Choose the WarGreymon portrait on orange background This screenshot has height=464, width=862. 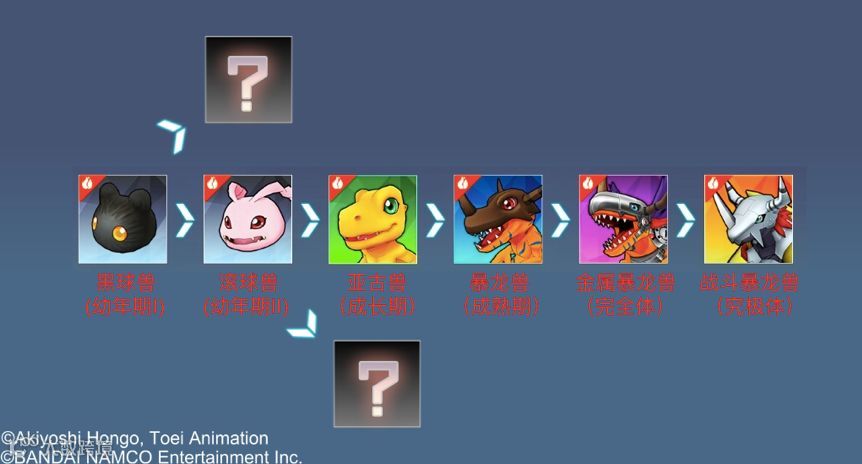(x=748, y=219)
